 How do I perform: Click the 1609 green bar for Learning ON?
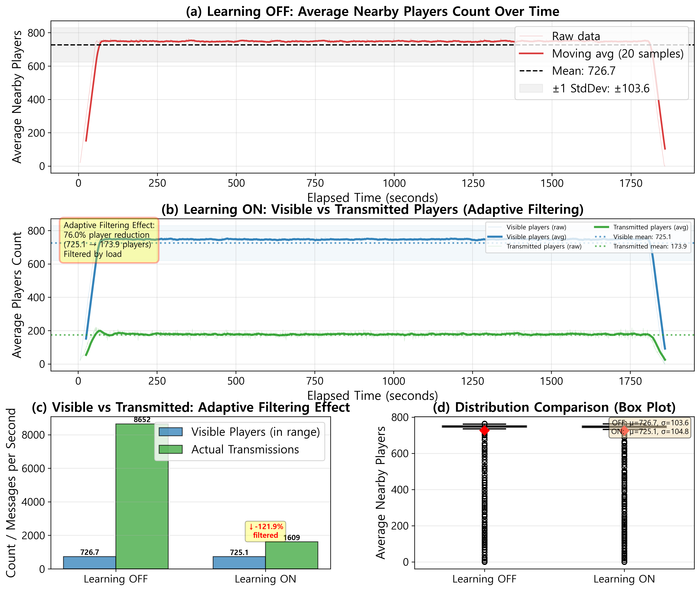pyautogui.click(x=291, y=555)
